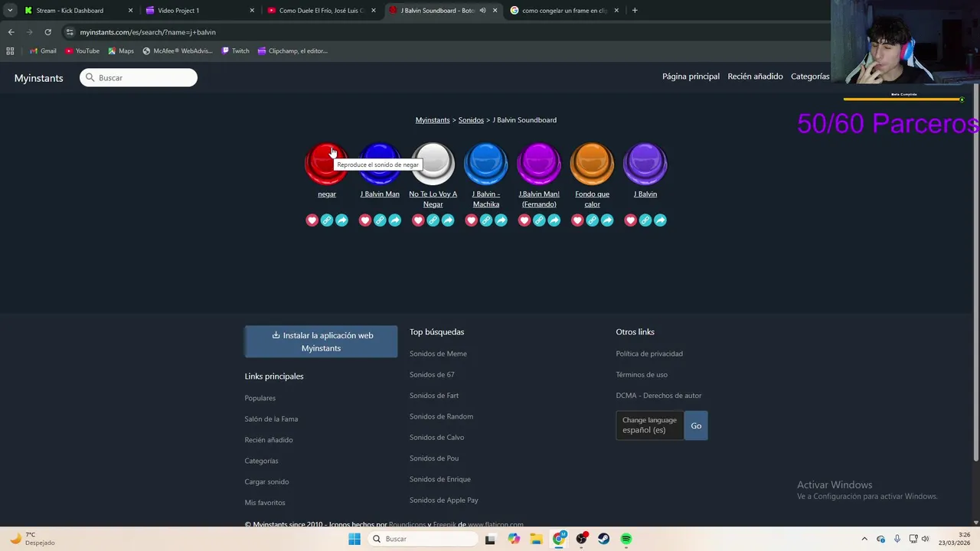Click the Go language button
980x551 pixels.
pos(696,425)
